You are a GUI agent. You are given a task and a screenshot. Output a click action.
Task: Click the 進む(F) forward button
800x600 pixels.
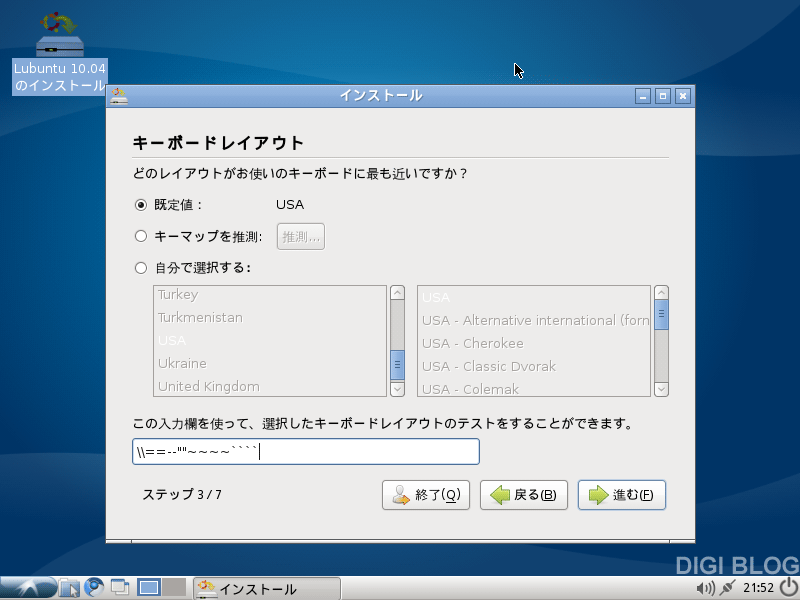[622, 495]
